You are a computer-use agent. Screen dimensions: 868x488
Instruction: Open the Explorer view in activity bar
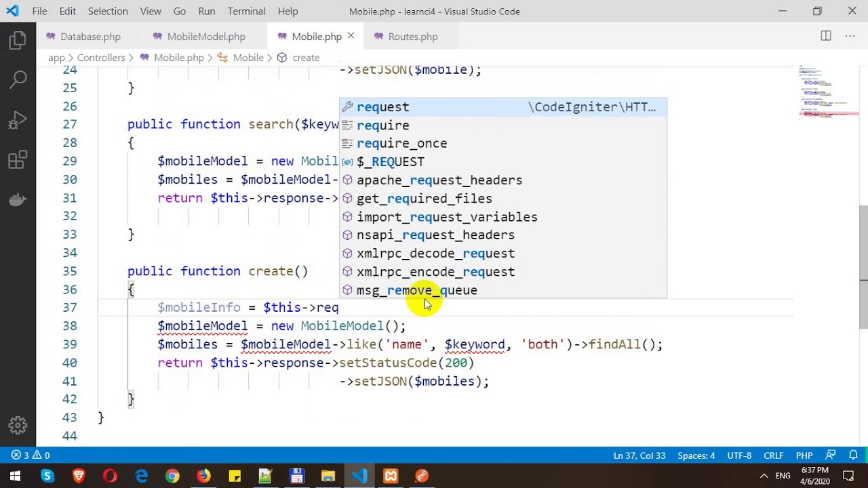pos(18,41)
